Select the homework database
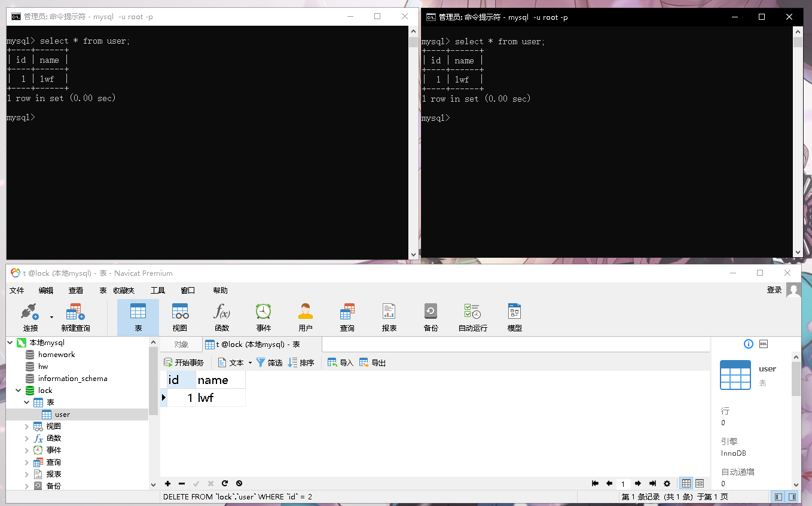The image size is (812, 506). pyautogui.click(x=56, y=355)
